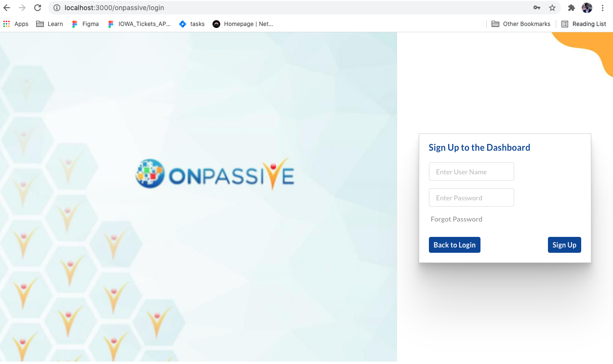Click the browser back arrow
The height and width of the screenshot is (364, 613).
point(7,8)
